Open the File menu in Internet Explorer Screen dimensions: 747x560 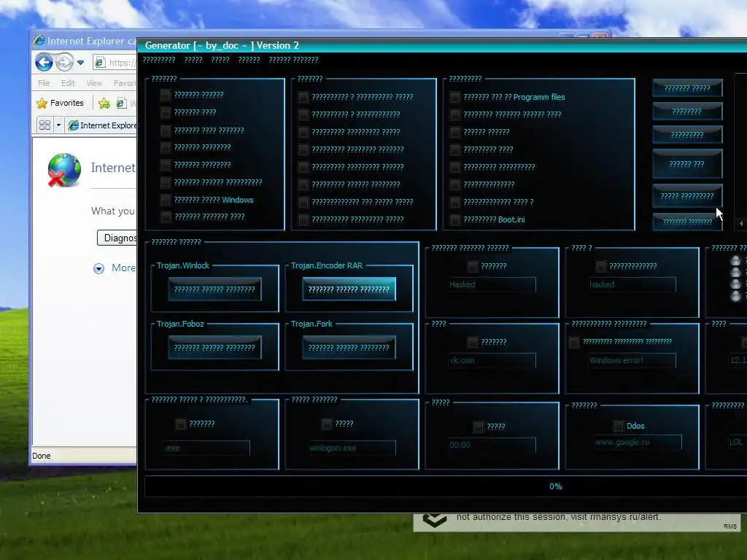pyautogui.click(x=44, y=83)
